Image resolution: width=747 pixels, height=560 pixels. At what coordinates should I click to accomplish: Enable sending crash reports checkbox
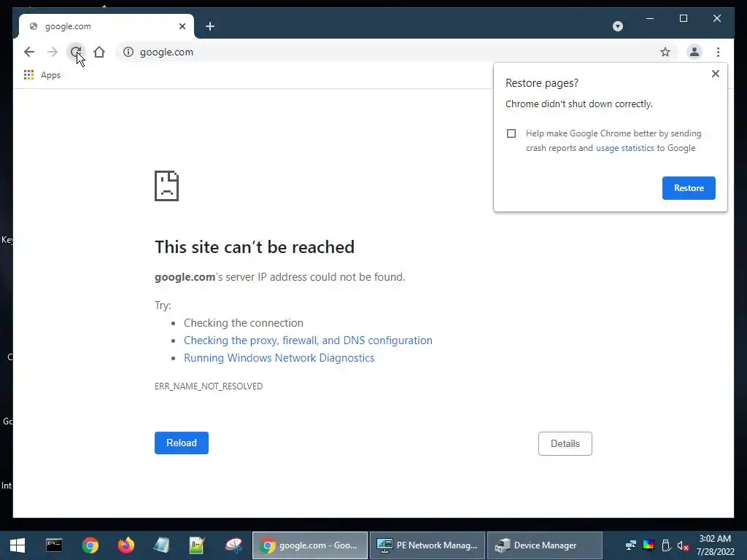coord(511,133)
